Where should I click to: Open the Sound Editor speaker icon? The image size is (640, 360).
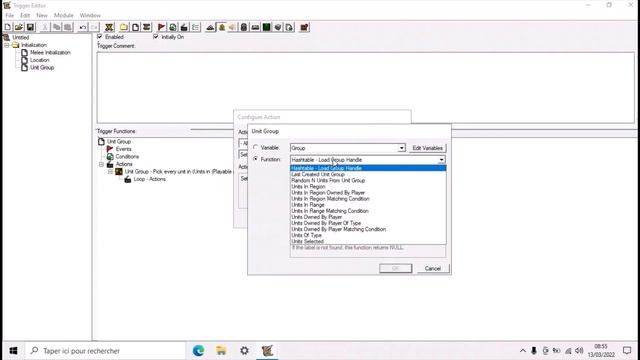[233, 27]
